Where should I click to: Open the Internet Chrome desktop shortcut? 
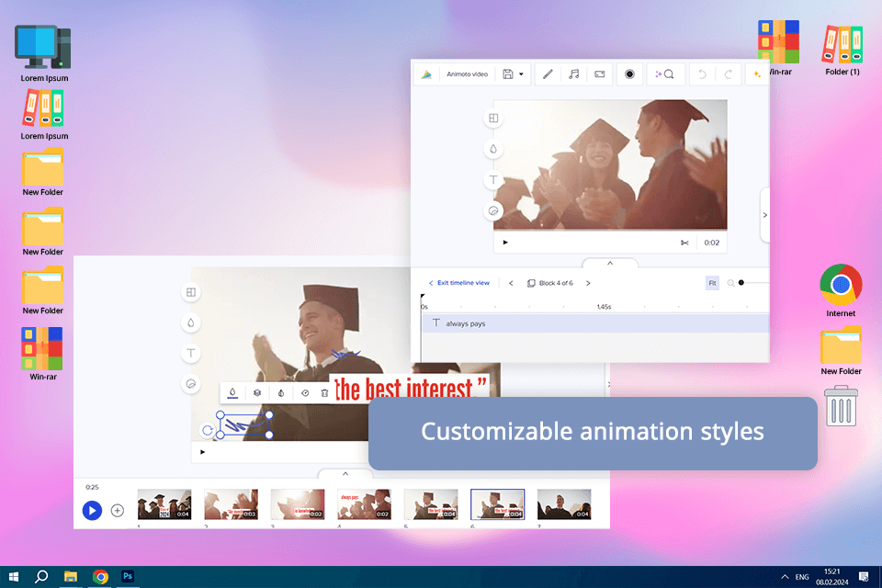pyautogui.click(x=841, y=289)
